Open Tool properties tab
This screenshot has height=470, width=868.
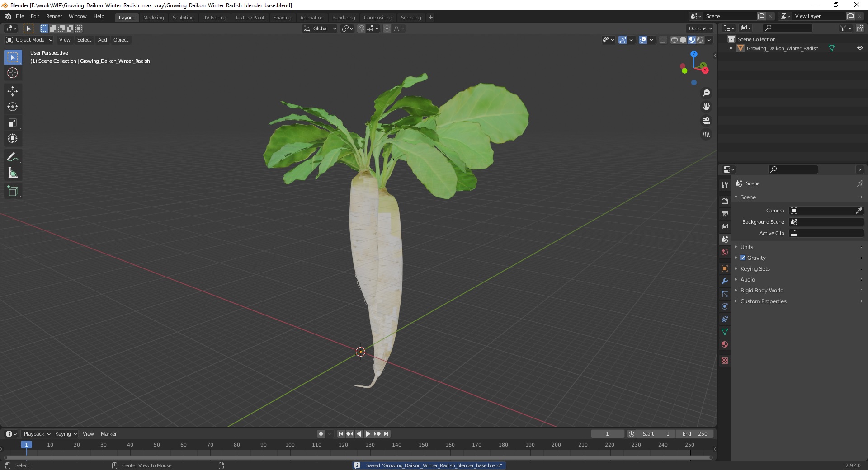click(x=725, y=185)
